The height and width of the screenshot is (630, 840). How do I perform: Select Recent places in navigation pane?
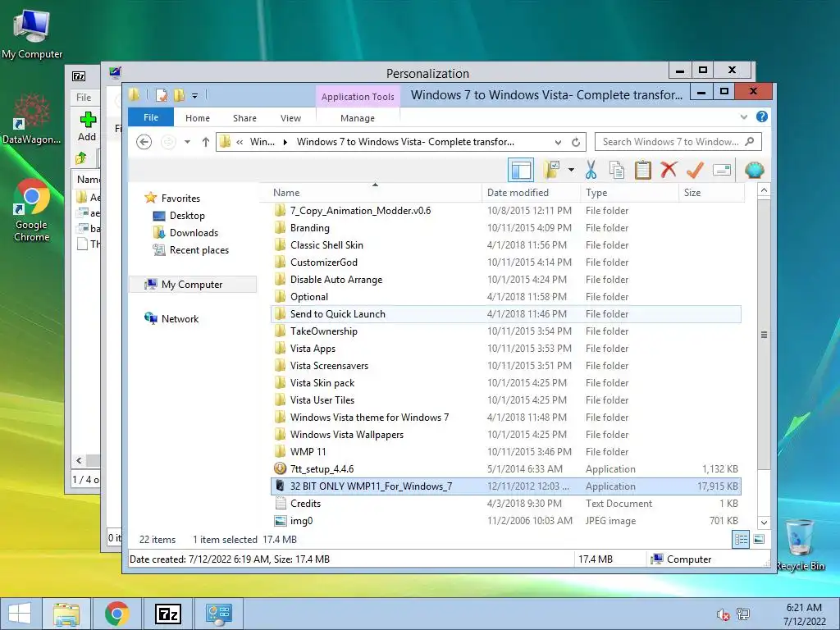coord(199,249)
